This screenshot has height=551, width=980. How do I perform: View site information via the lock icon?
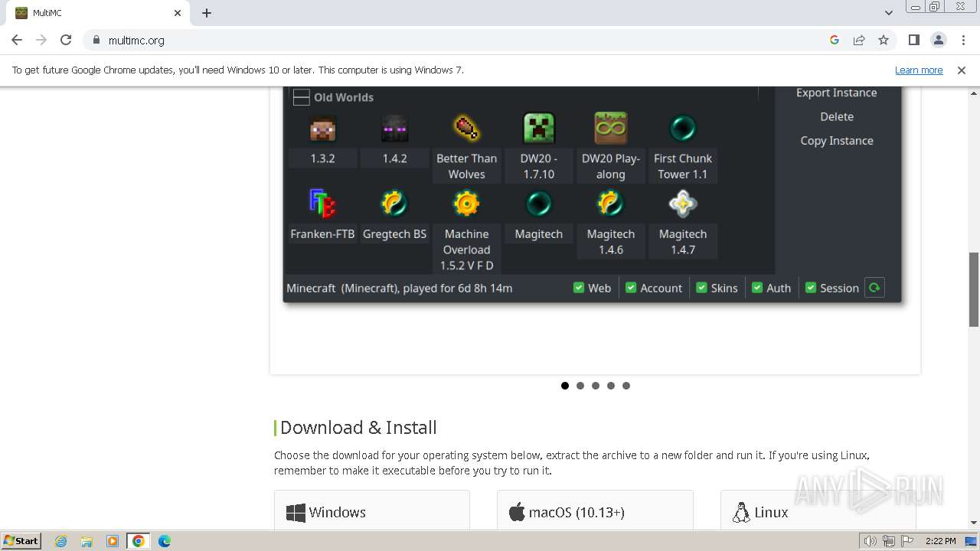coord(96,40)
